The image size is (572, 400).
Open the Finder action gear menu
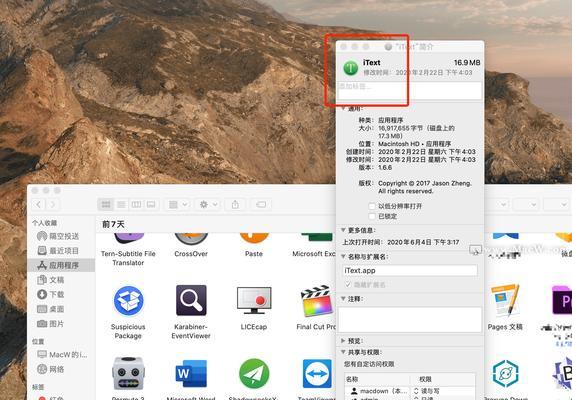tap(208, 204)
